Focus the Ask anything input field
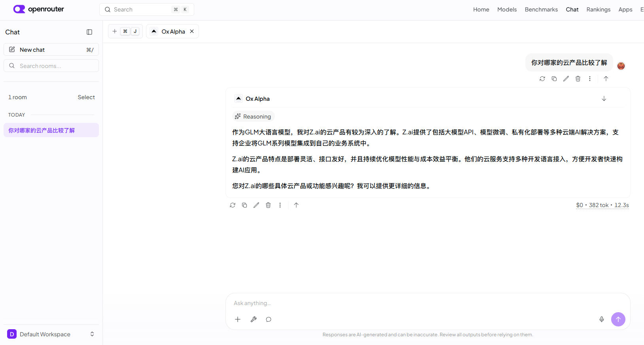This screenshot has height=345, width=644. click(x=427, y=303)
